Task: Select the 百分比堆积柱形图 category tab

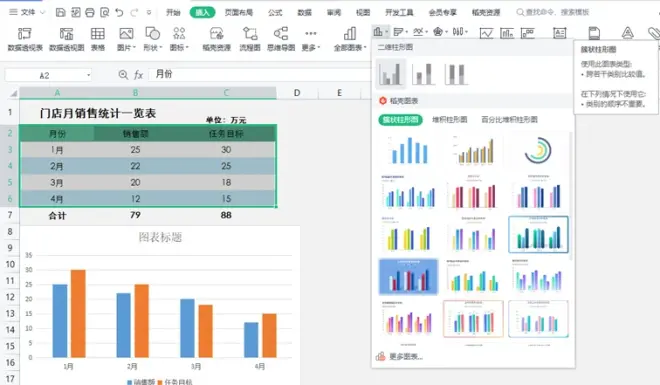Action: click(509, 119)
